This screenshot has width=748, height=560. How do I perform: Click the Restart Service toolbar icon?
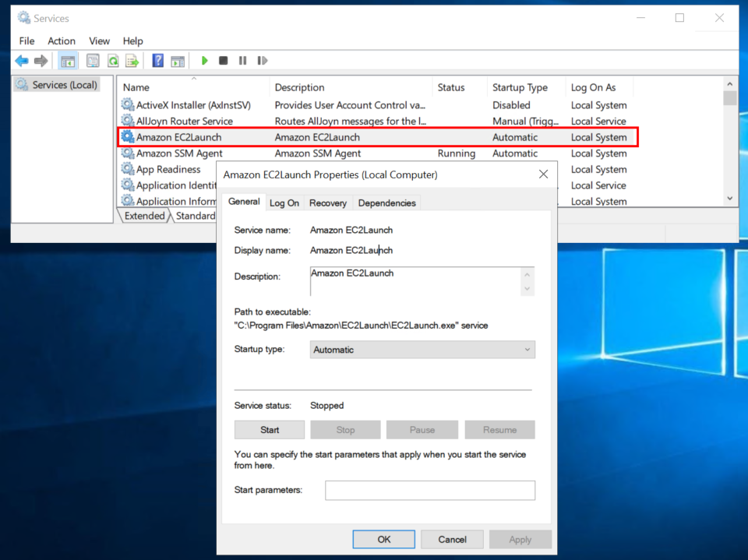263,61
